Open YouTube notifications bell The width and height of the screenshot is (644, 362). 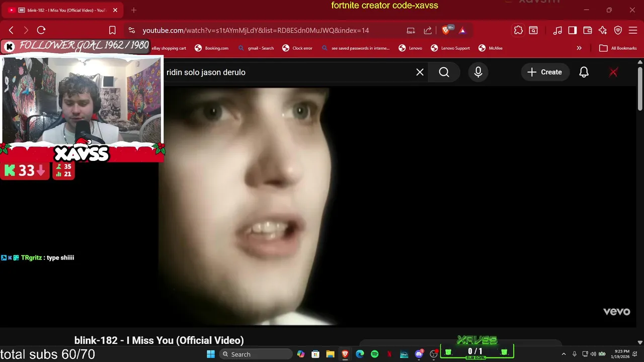click(584, 72)
